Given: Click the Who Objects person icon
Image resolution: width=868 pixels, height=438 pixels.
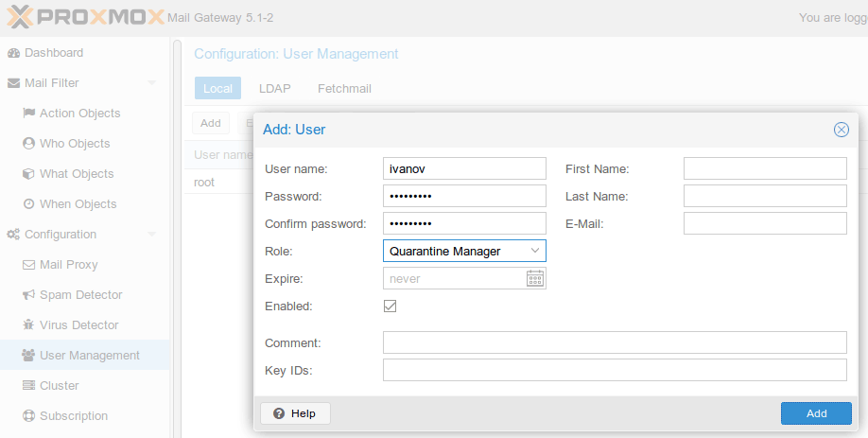Looking at the screenshot, I should pos(28,144).
